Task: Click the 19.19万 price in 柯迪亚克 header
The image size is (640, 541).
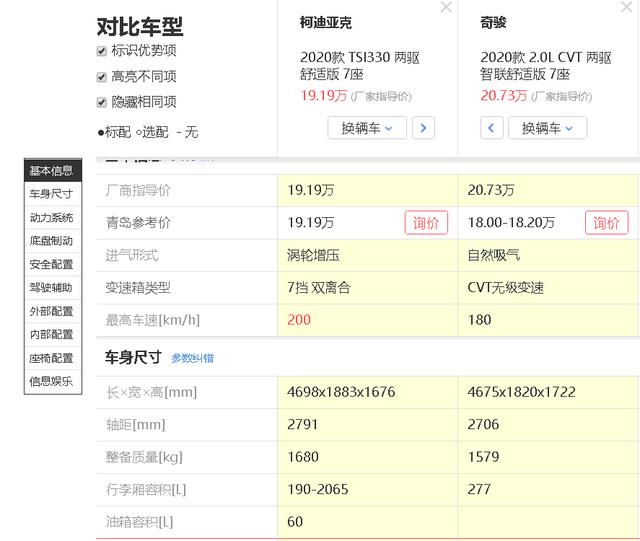Action: (323, 96)
